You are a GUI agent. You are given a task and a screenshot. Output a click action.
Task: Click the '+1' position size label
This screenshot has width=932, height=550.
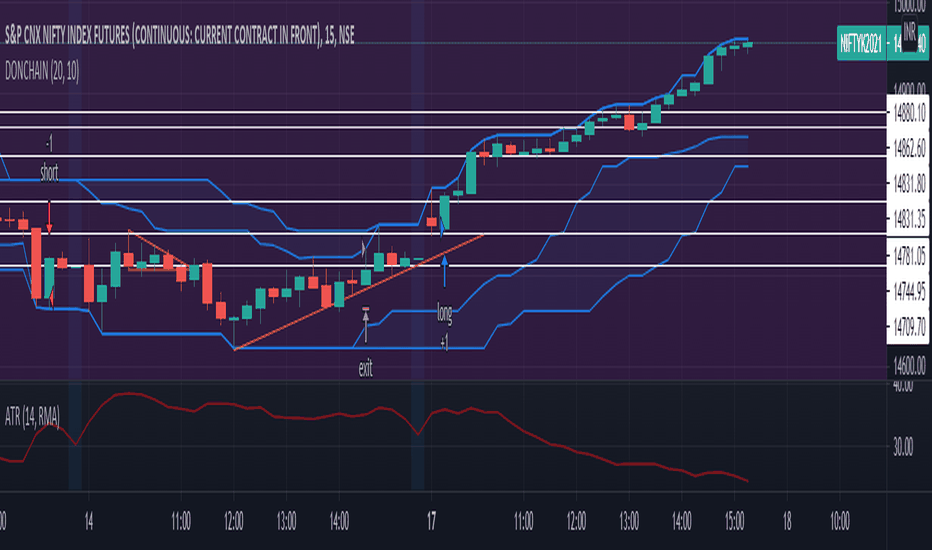(445, 341)
